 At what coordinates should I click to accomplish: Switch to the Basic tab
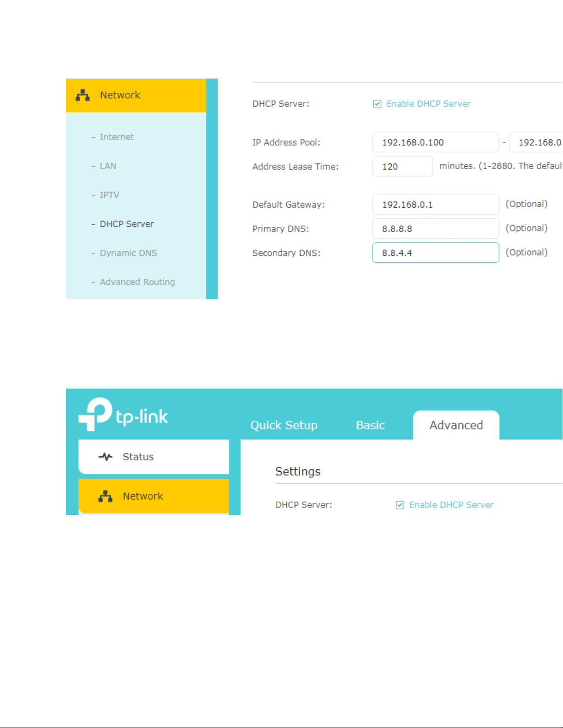pos(370,425)
